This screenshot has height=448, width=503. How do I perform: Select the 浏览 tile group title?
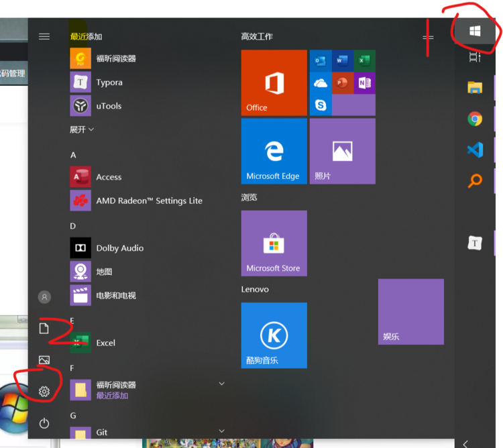click(249, 197)
